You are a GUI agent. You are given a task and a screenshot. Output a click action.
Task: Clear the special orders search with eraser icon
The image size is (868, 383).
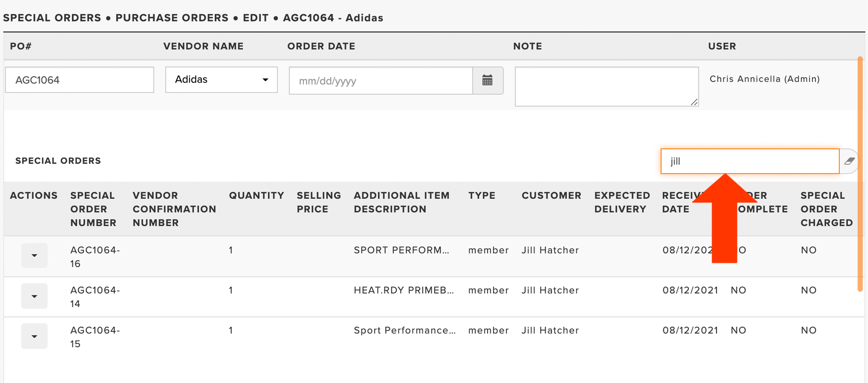[849, 161]
